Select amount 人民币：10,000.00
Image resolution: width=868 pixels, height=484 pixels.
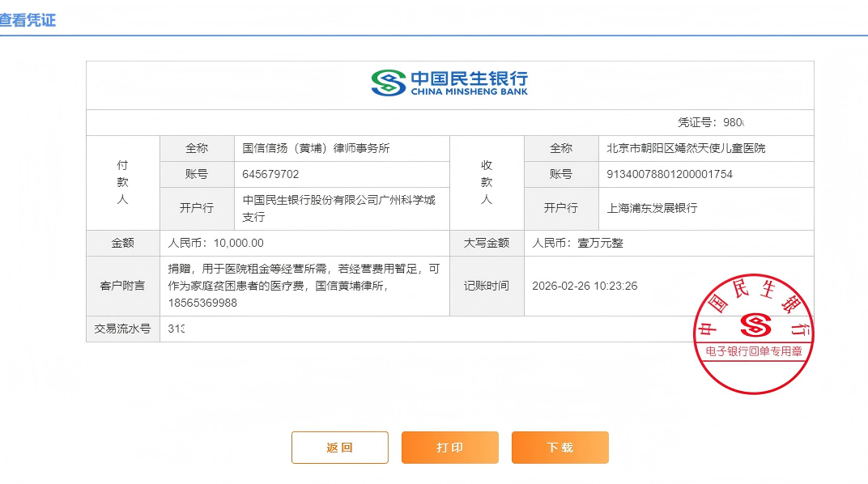[x=215, y=243]
